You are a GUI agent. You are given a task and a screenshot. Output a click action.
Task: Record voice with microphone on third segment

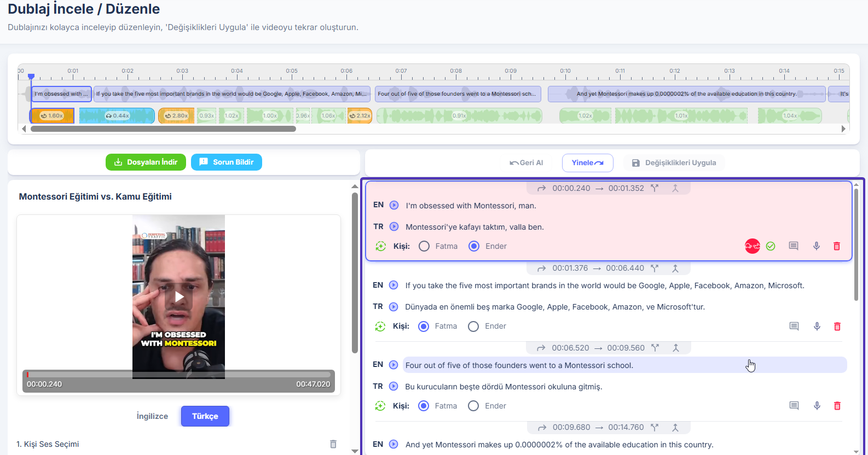point(817,406)
